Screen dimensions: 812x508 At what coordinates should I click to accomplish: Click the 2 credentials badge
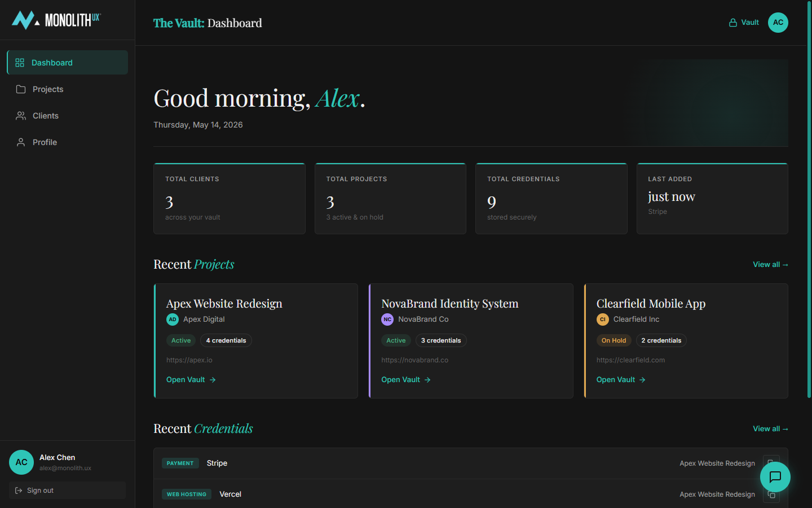pyautogui.click(x=661, y=340)
